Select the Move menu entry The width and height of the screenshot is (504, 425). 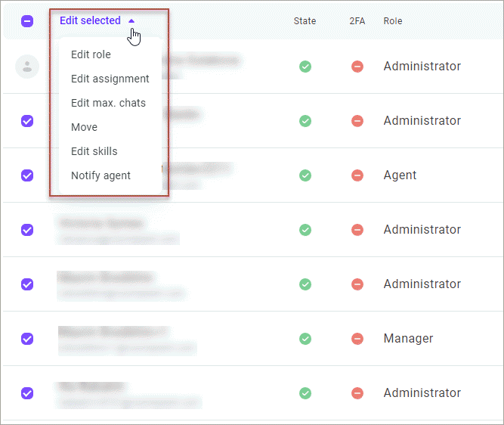pos(84,127)
